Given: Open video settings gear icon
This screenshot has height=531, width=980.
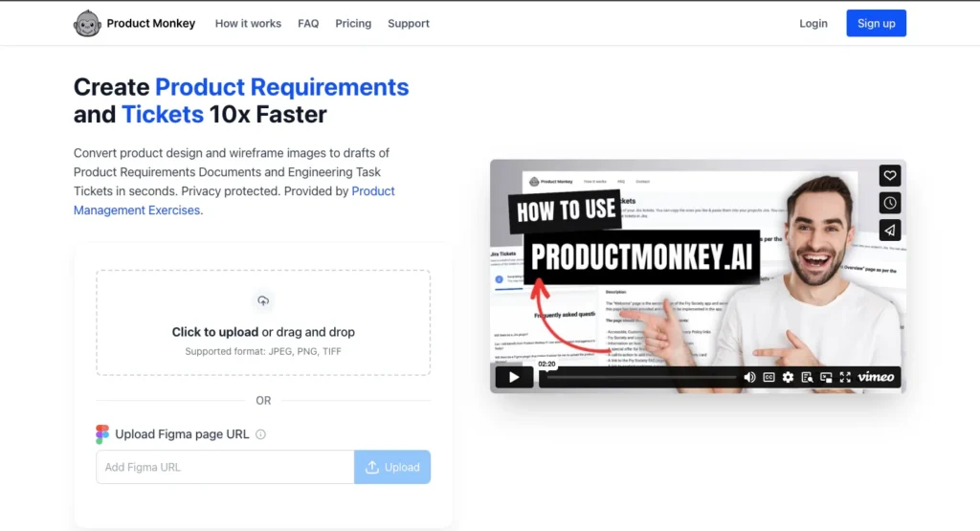Looking at the screenshot, I should 788,377.
